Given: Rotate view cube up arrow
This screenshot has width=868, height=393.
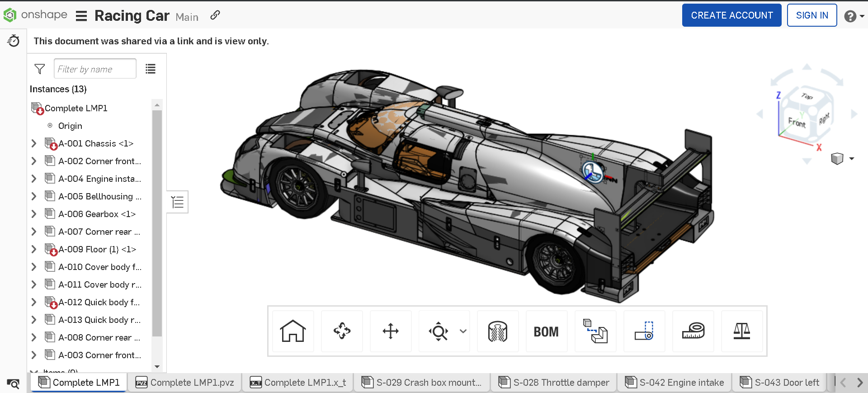Looking at the screenshot, I should [x=807, y=66].
